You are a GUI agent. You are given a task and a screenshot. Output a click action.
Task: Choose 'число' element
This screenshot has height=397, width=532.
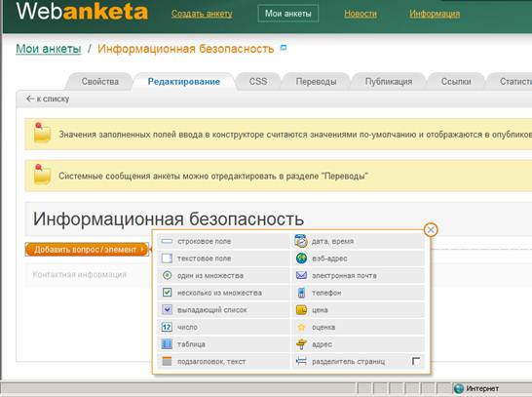[x=224, y=327]
